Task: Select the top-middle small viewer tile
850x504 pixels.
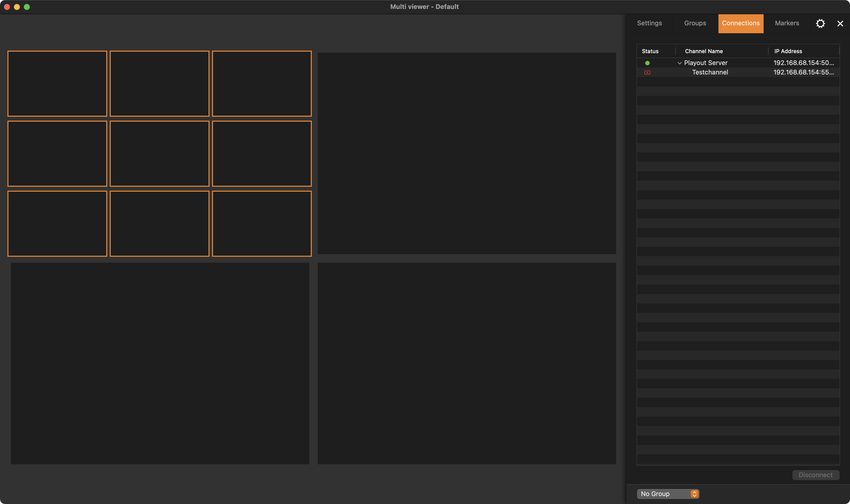Action: (x=159, y=84)
